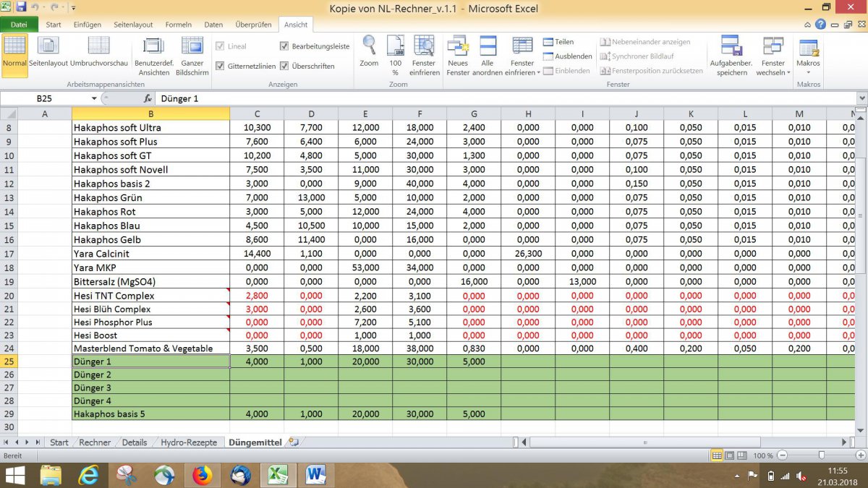Switch to the Daten ribbon tab

tap(213, 25)
